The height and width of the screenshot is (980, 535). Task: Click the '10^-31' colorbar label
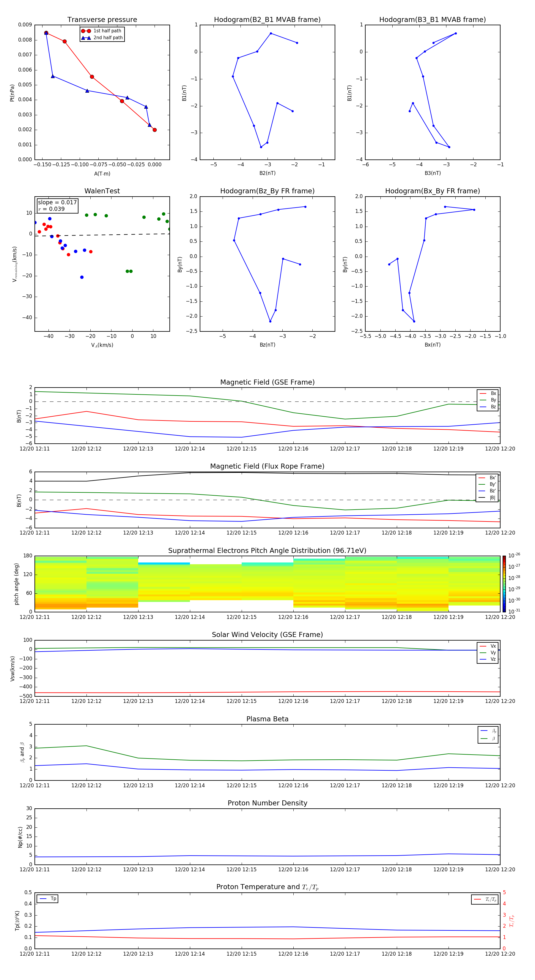pyautogui.click(x=514, y=611)
